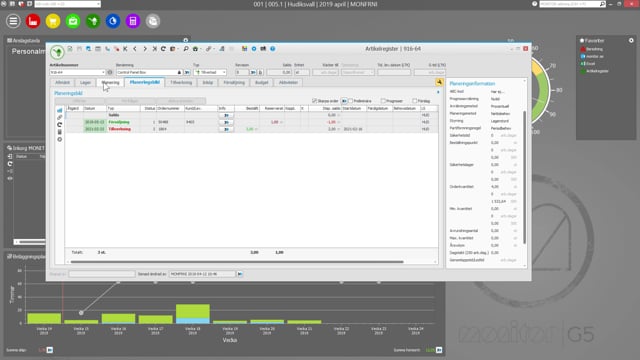The width and height of the screenshot is (640, 360).
Task: Click the horizontal scrollbar under the planning table
Action: pyautogui.click(x=237, y=262)
